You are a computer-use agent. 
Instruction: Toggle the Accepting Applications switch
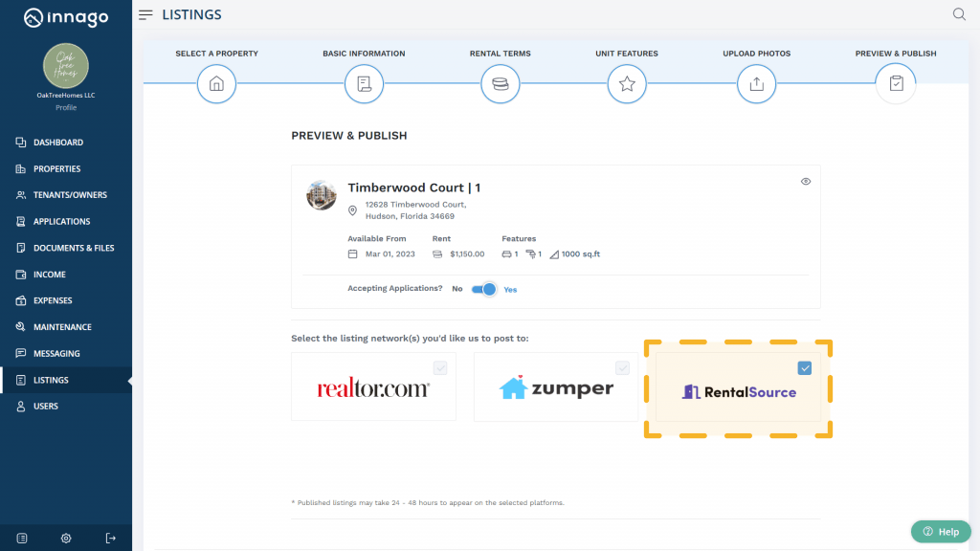pos(484,289)
